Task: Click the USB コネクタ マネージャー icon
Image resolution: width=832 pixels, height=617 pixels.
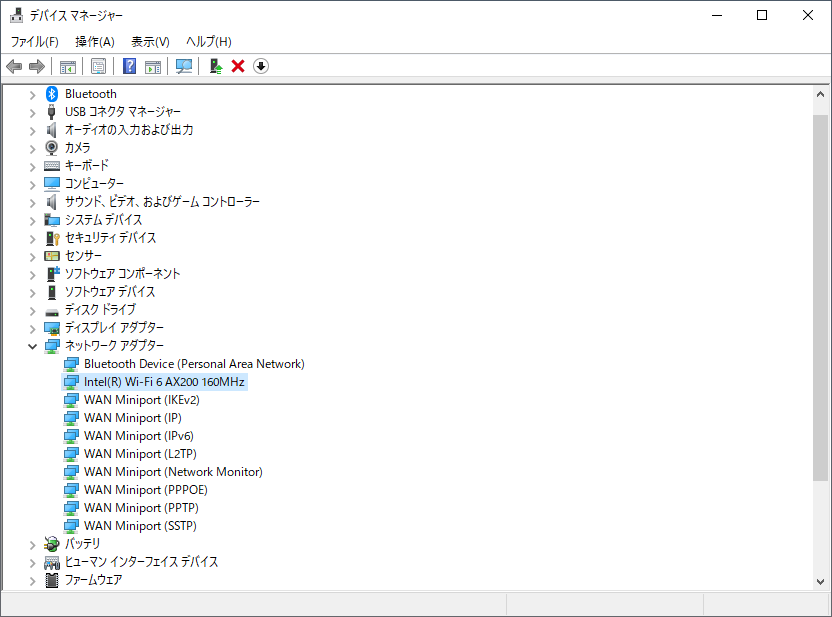Action: pos(51,112)
